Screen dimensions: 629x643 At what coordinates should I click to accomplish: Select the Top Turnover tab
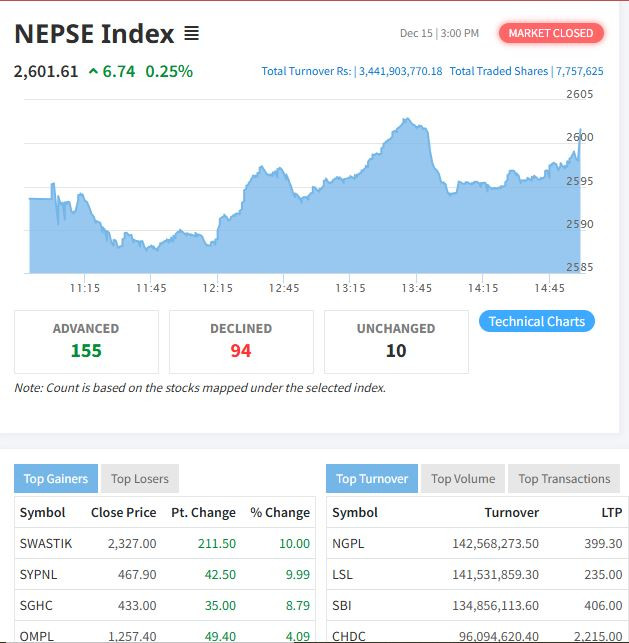pyautogui.click(x=372, y=478)
